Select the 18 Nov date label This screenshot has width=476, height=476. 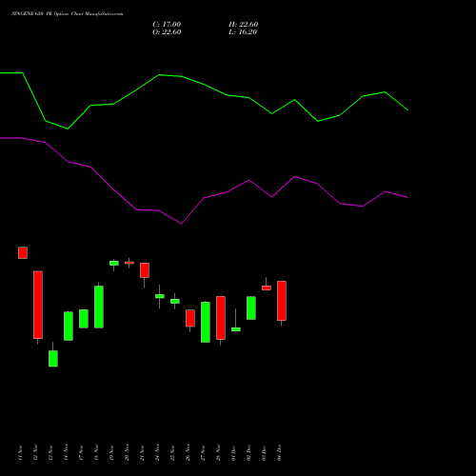coord(96,452)
